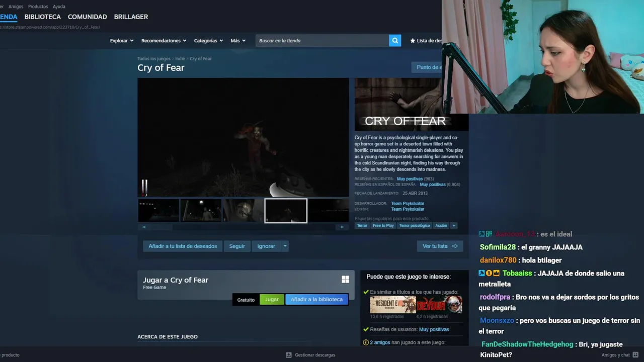Click the Team Psykskallar developer link
Screen dimensions: 644x362
click(x=408, y=204)
